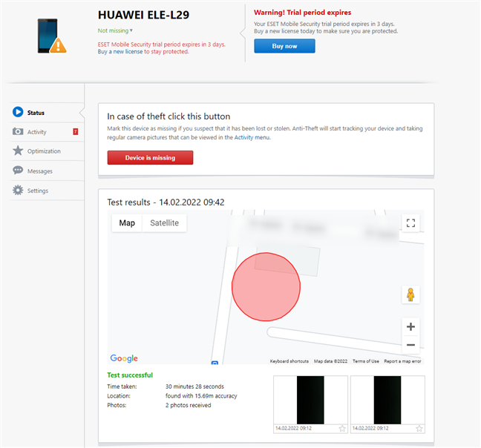Click the Device is missing button

pyautogui.click(x=150, y=157)
